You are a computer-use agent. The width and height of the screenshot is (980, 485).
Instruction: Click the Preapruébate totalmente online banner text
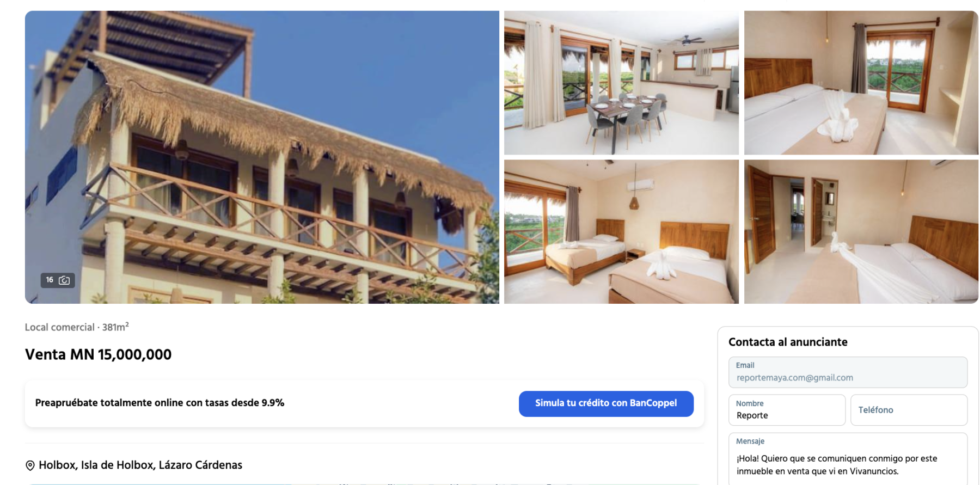[x=160, y=403]
